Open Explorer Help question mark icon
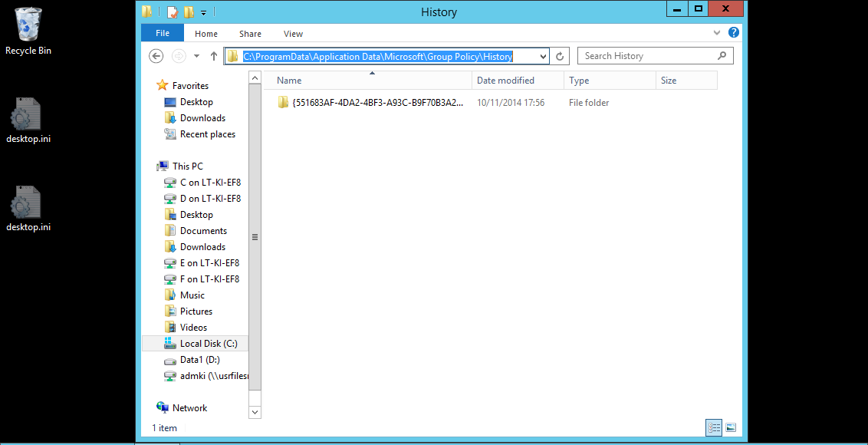Viewport: 868px width, 445px height. point(734,33)
